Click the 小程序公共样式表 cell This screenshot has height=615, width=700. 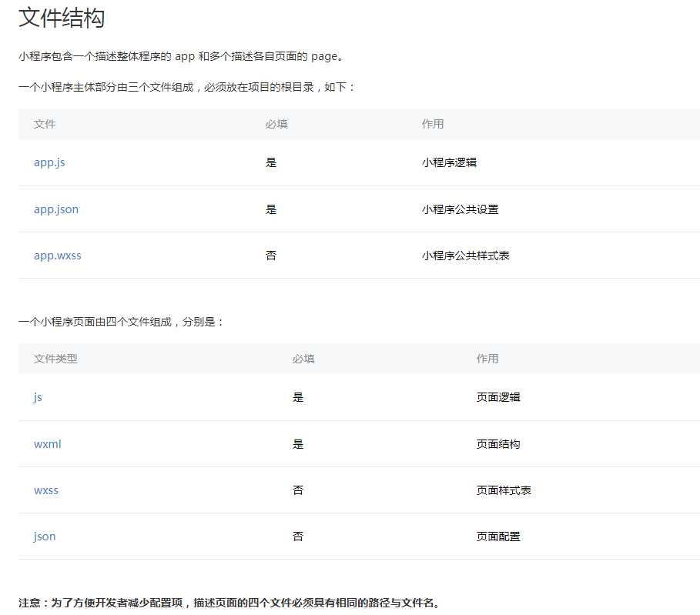point(465,256)
